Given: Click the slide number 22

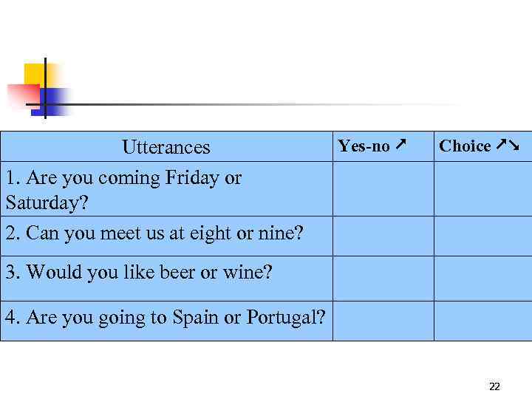Looking at the screenshot, I should coord(494,386).
